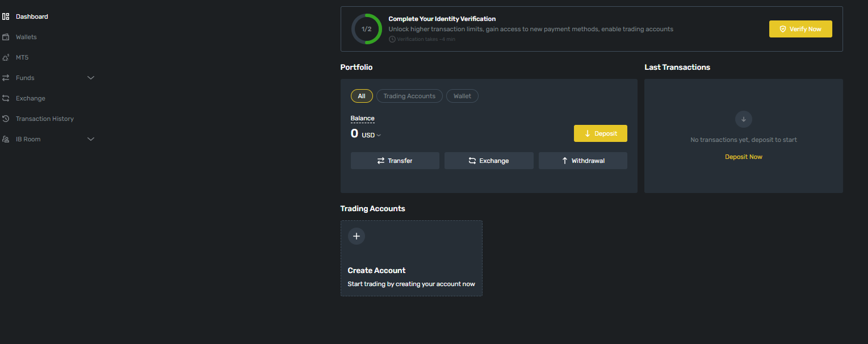
Task: Open Dashboard from the sidebar
Action: [x=32, y=16]
